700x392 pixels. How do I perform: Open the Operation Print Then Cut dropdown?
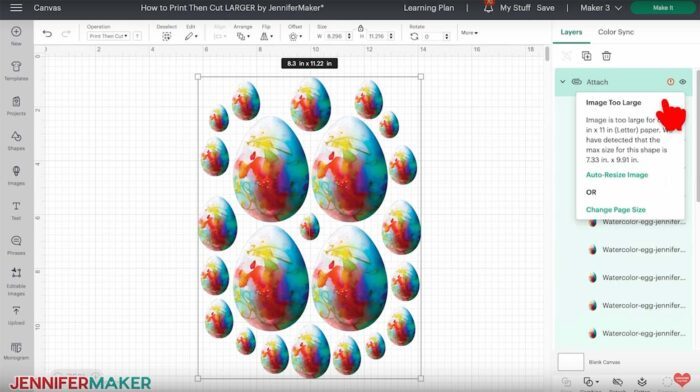[x=108, y=36]
